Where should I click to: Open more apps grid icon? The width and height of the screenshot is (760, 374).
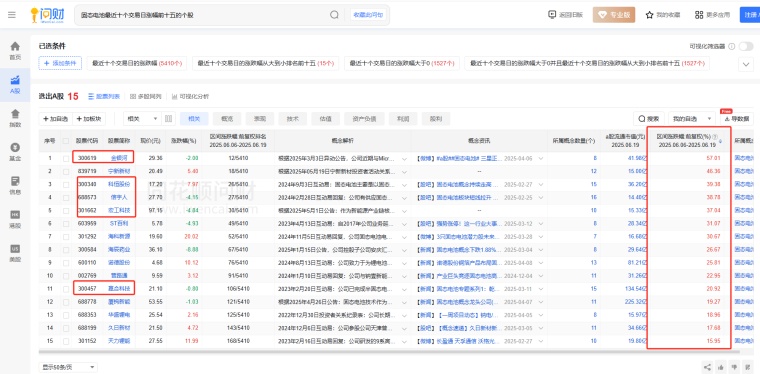[x=698, y=15]
